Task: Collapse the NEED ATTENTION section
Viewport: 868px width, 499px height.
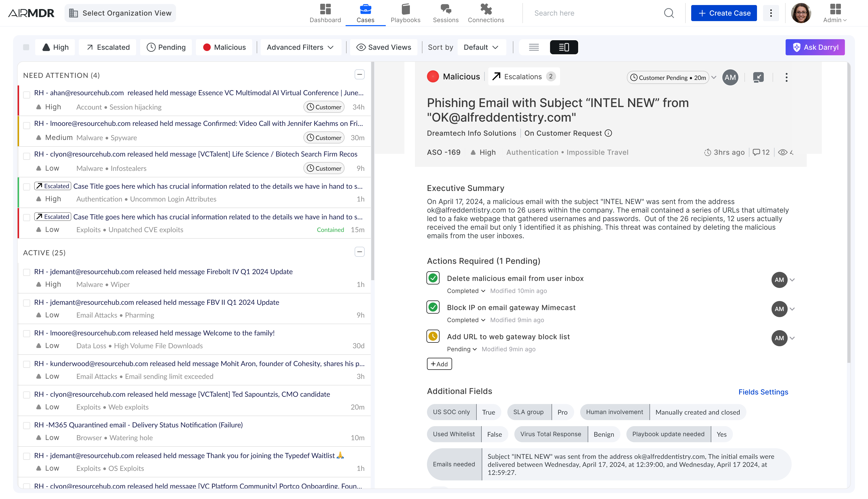Action: click(x=359, y=74)
